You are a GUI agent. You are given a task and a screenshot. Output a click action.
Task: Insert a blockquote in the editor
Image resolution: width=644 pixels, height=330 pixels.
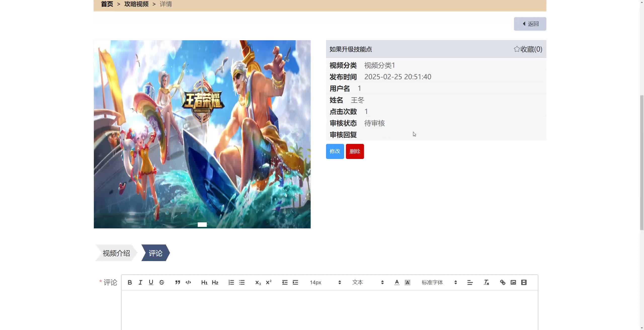click(177, 282)
